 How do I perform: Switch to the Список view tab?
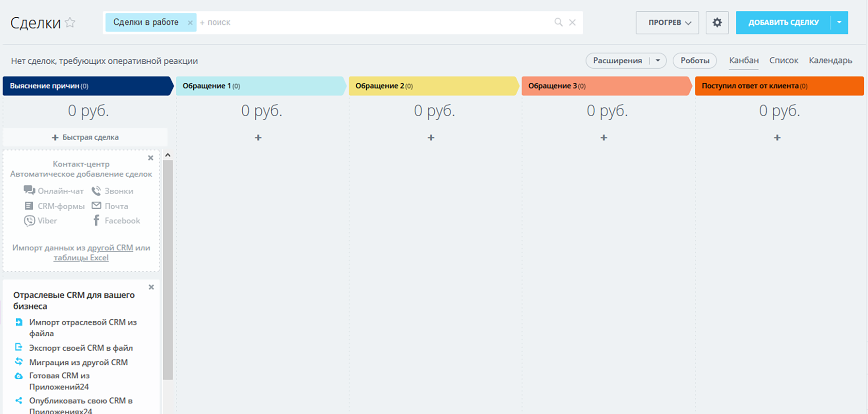(x=783, y=61)
